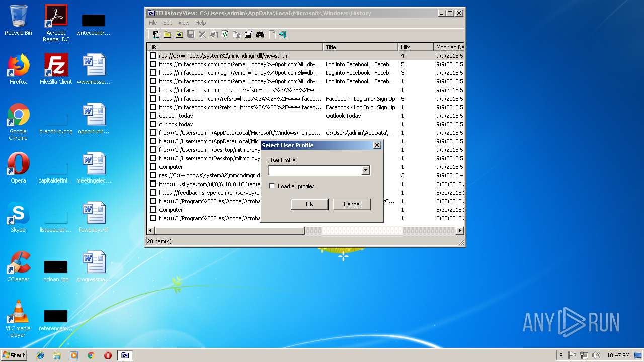Click the IEHistoryView taskbar button

(x=125, y=355)
